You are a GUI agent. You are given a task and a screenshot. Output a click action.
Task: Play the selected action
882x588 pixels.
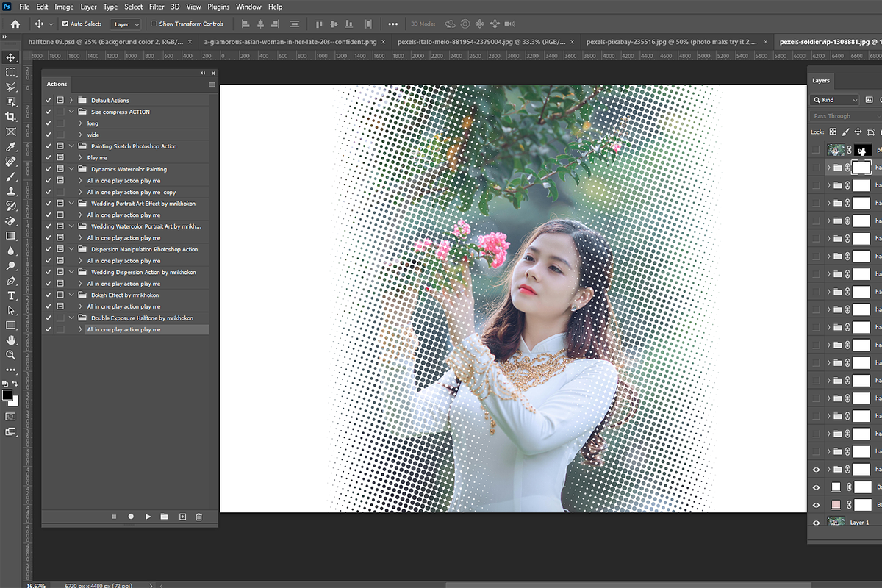pyautogui.click(x=148, y=517)
